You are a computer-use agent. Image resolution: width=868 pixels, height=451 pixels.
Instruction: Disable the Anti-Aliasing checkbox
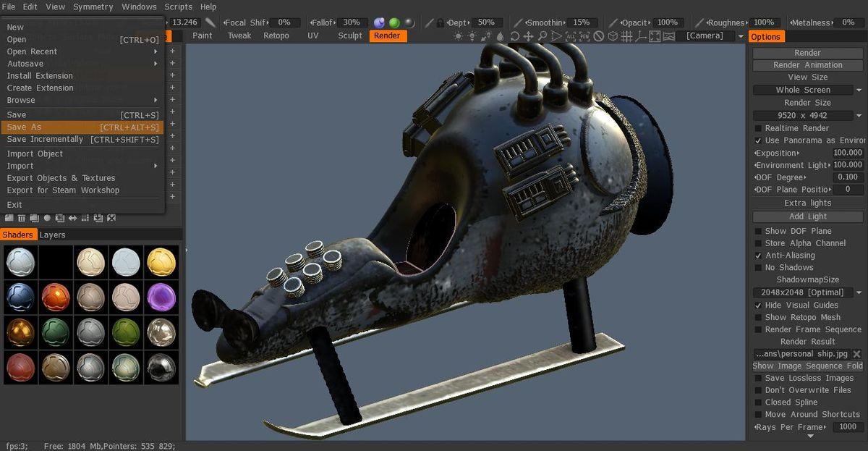point(758,256)
